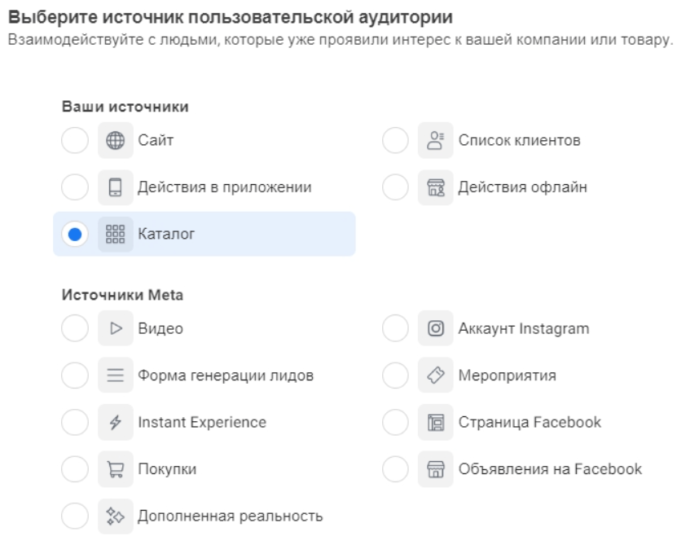This screenshot has height=545, width=699.
Task: Choose the Страница Facebook radio button
Action: pos(396,423)
